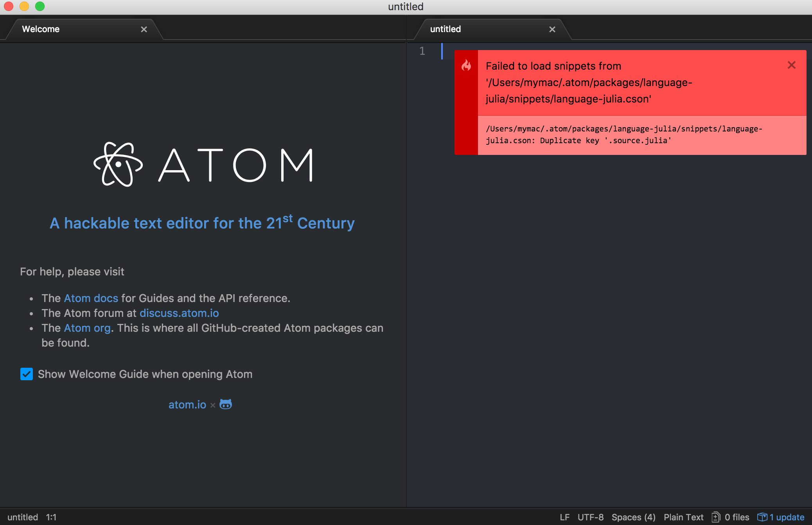Open the Atom org link
The width and height of the screenshot is (812, 525).
tap(87, 328)
